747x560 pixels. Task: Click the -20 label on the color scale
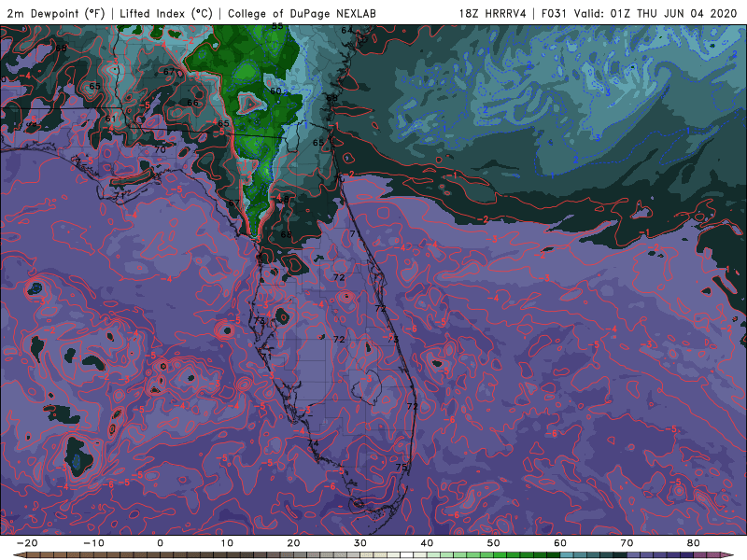[x=27, y=543]
